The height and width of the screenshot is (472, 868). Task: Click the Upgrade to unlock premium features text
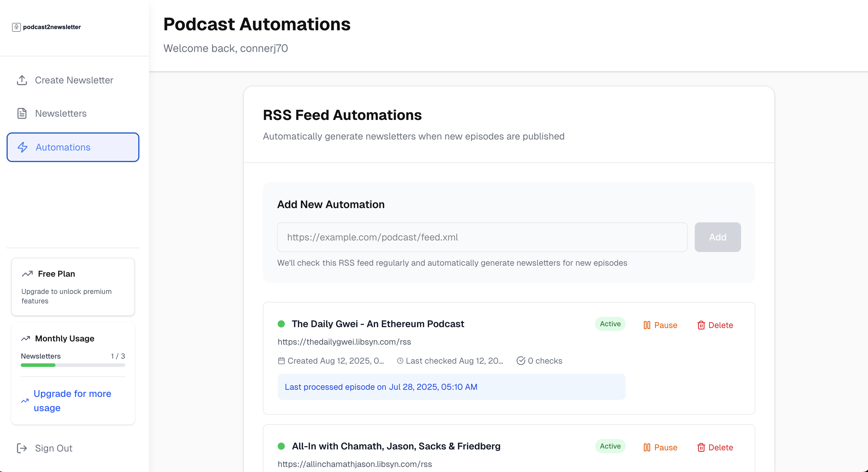click(x=67, y=296)
